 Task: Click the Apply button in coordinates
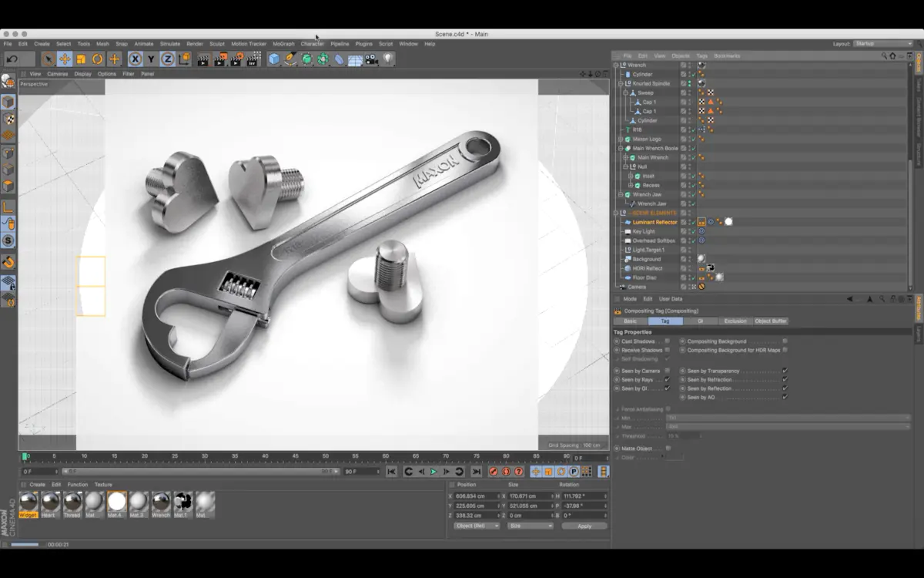click(x=584, y=526)
